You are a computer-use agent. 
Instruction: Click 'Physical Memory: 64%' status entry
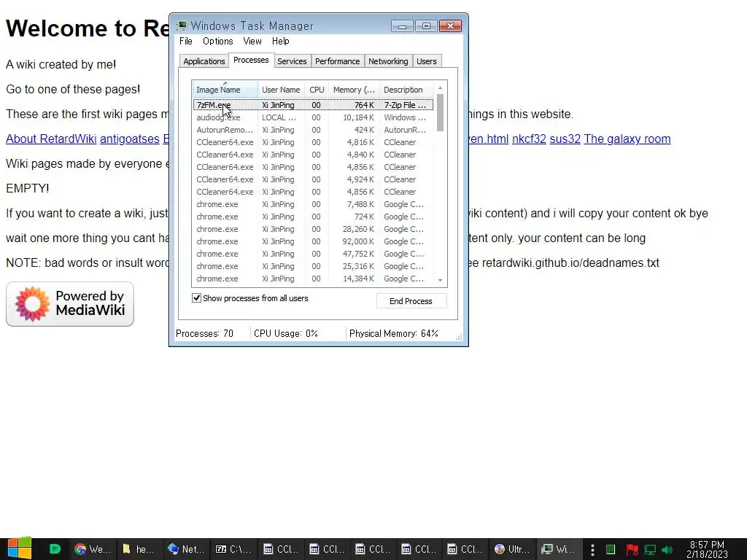(393, 333)
